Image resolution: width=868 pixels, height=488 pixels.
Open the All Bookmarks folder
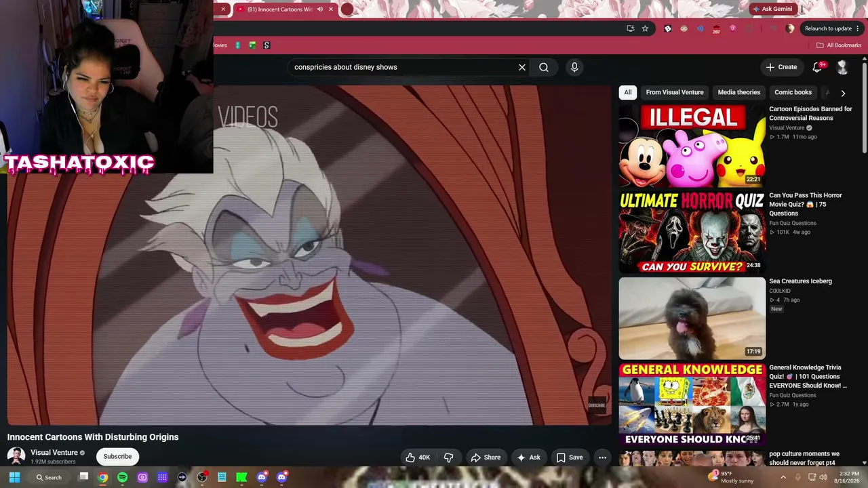click(x=838, y=45)
